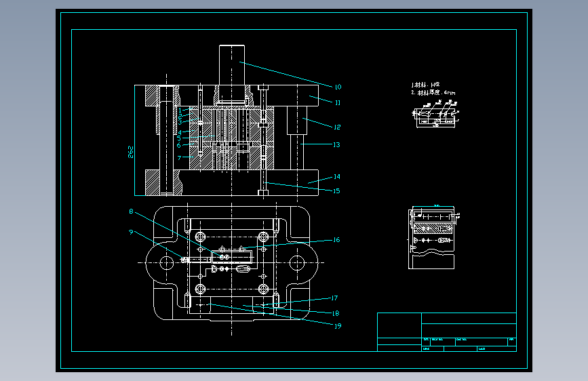The height and width of the screenshot is (381, 588).
Task: Select the callout number 17 label
Action: 334,298
